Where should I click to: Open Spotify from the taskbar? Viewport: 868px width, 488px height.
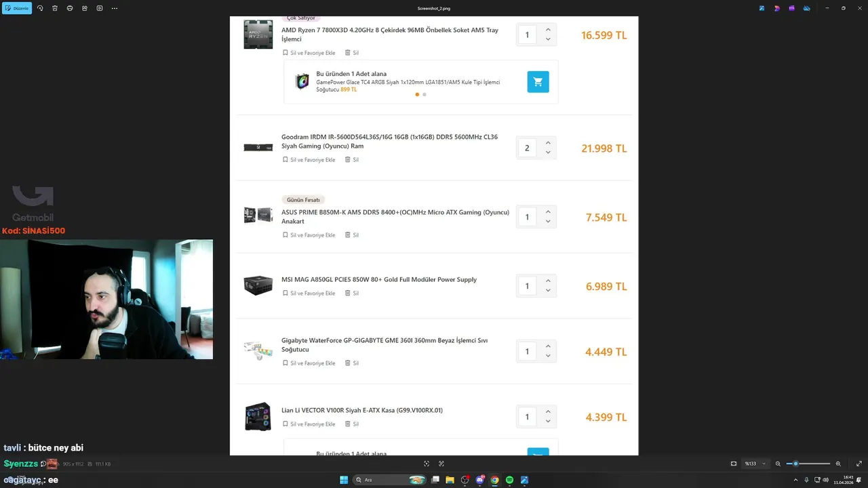pos(510,480)
